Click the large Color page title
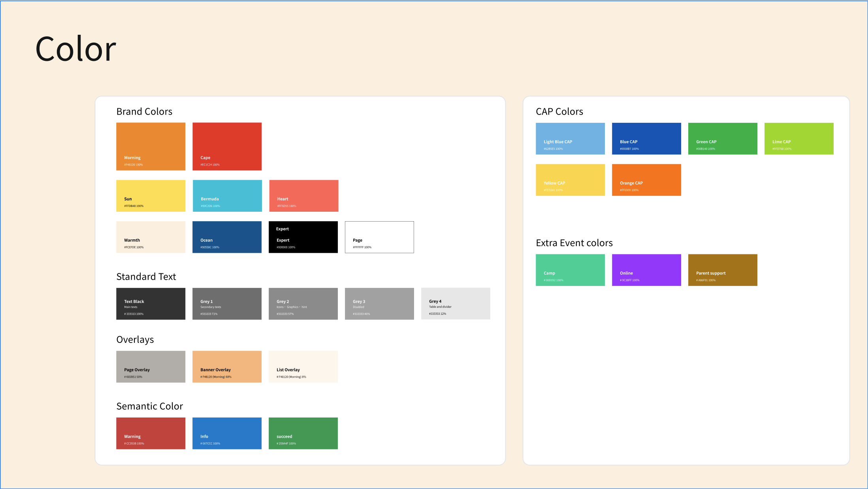868x489 pixels. (76, 49)
